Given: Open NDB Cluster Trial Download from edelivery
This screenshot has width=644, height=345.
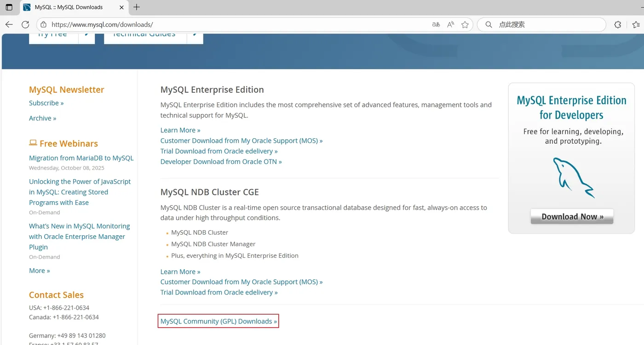Looking at the screenshot, I should coord(219,293).
